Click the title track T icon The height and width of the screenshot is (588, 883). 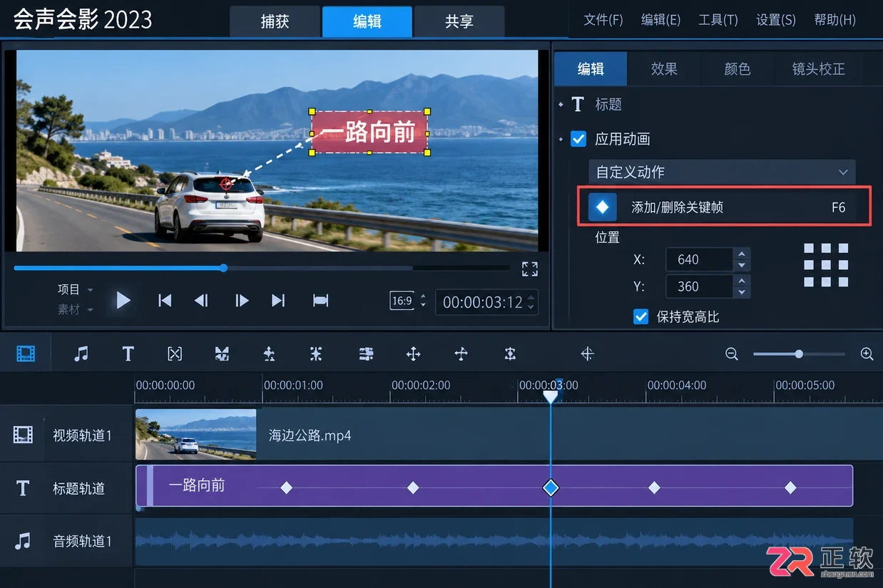23,488
